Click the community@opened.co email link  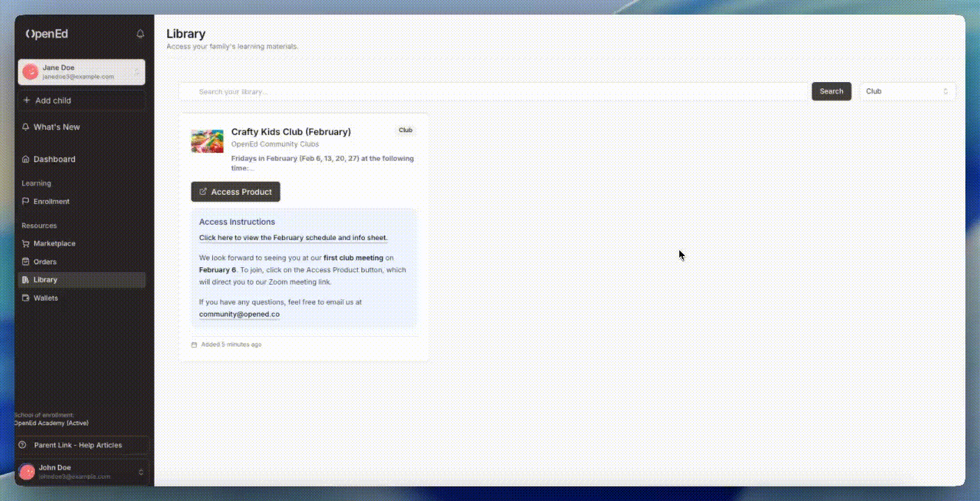click(239, 315)
